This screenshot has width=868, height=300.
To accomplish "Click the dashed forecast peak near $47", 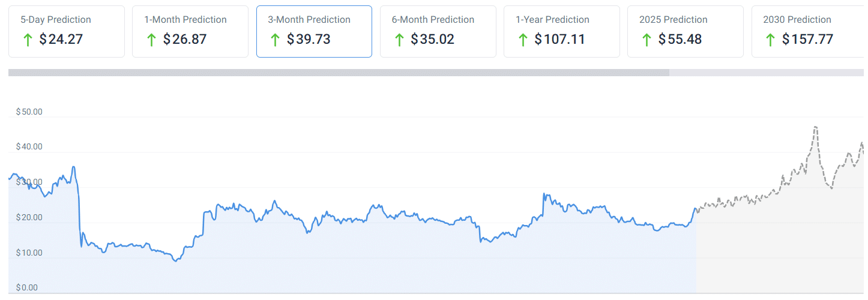I will 815,127.
